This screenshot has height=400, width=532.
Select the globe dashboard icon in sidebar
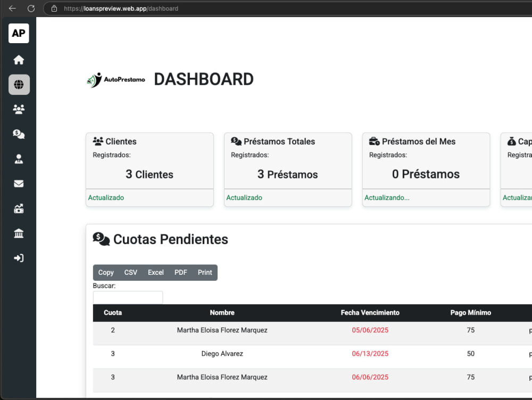[x=19, y=85]
